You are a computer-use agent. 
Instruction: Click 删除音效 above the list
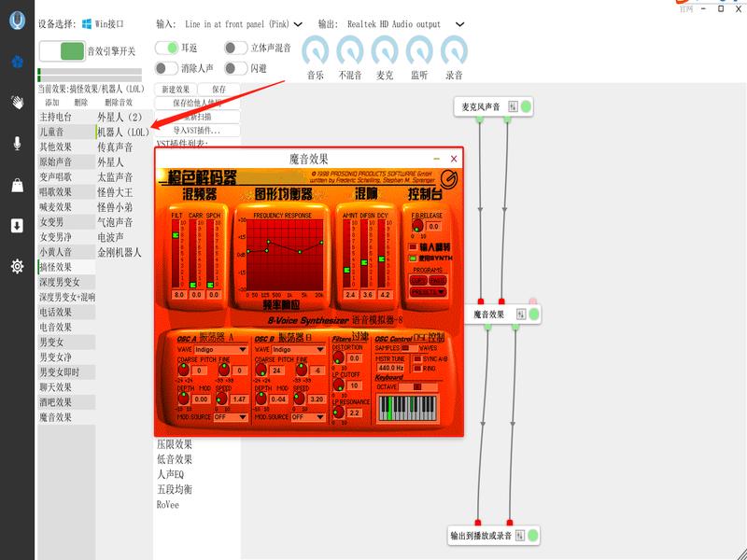point(119,103)
